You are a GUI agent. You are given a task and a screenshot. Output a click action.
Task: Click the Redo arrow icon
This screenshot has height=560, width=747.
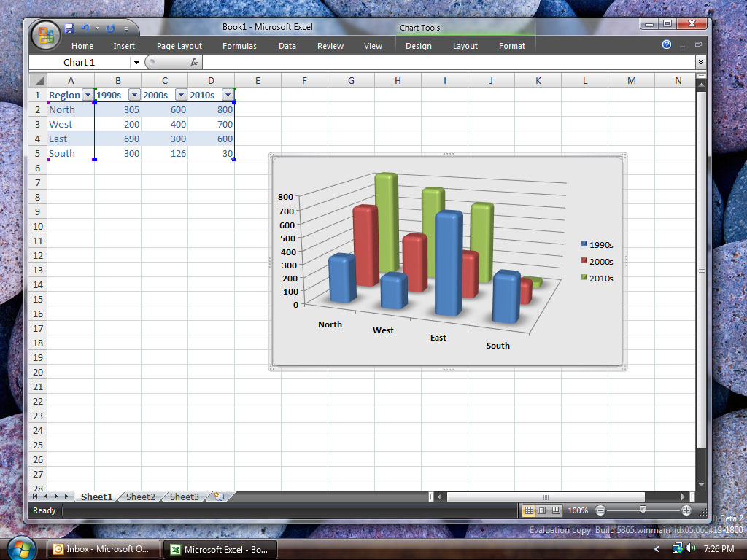[111, 28]
